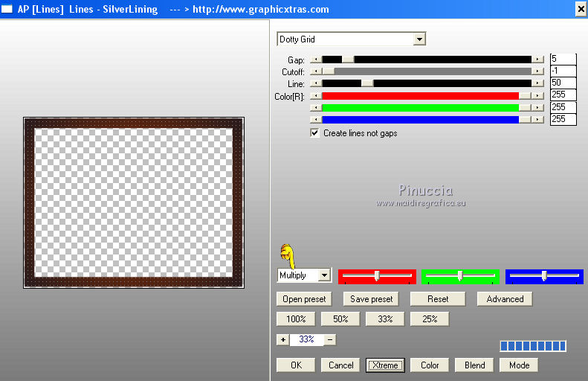Click the Blend button
This screenshot has width=588, height=381.
point(474,365)
